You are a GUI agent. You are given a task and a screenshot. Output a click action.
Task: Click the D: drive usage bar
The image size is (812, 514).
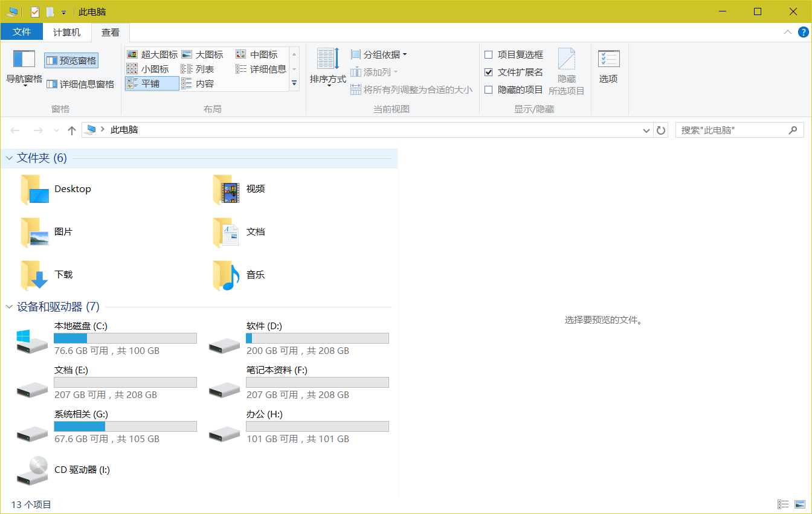pyautogui.click(x=317, y=338)
